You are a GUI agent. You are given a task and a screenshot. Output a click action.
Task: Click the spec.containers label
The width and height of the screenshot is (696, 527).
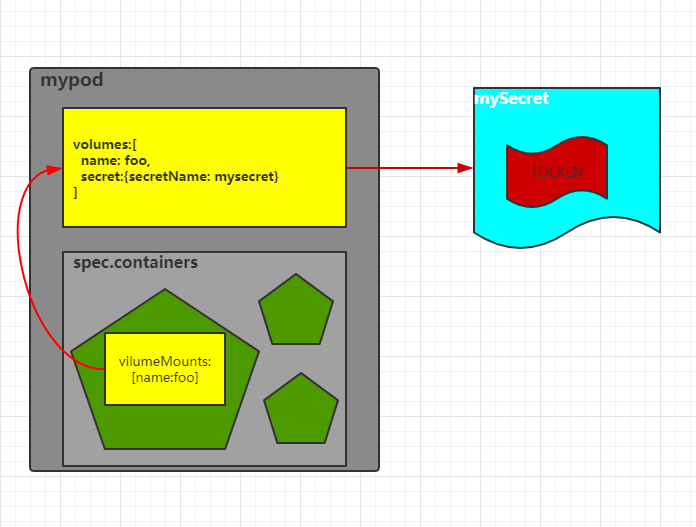[135, 263]
